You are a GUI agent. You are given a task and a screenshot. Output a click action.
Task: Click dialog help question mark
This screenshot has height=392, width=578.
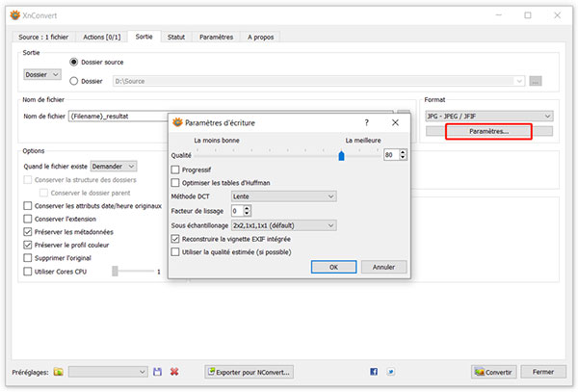click(366, 122)
